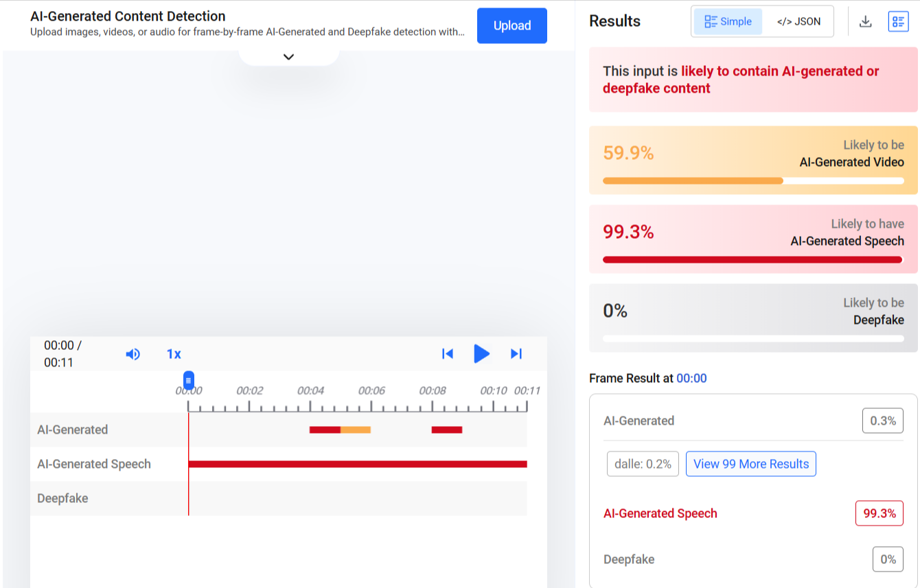Viewport: 920px width, 588px height.
Task: Click the dalle: 0.2% tag
Action: click(643, 464)
